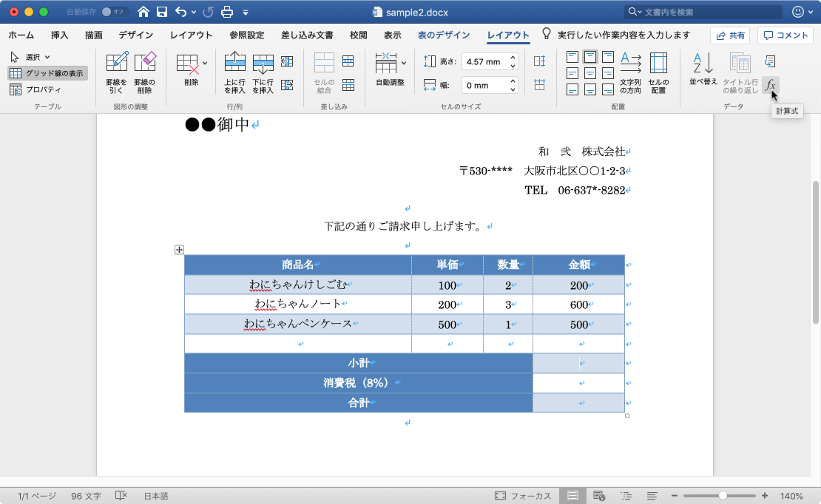821x504 pixels.
Task: Switch to Draft view in status bar
Action: click(652, 496)
